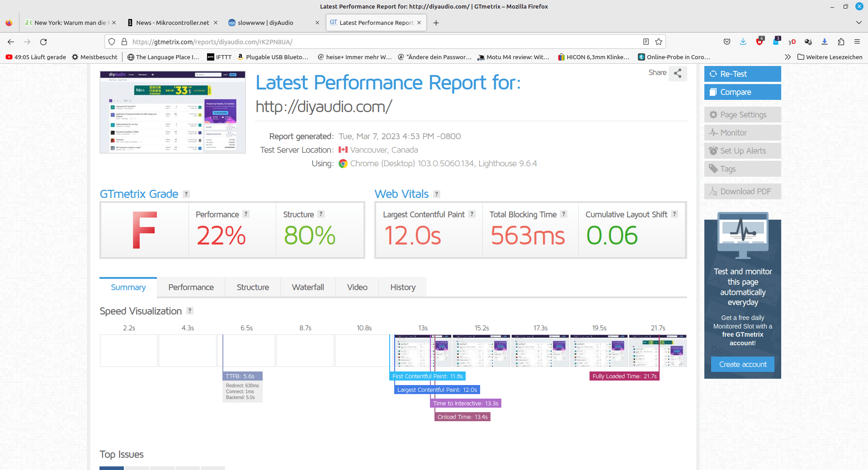Reload the page
The image size is (868, 470).
[43, 42]
